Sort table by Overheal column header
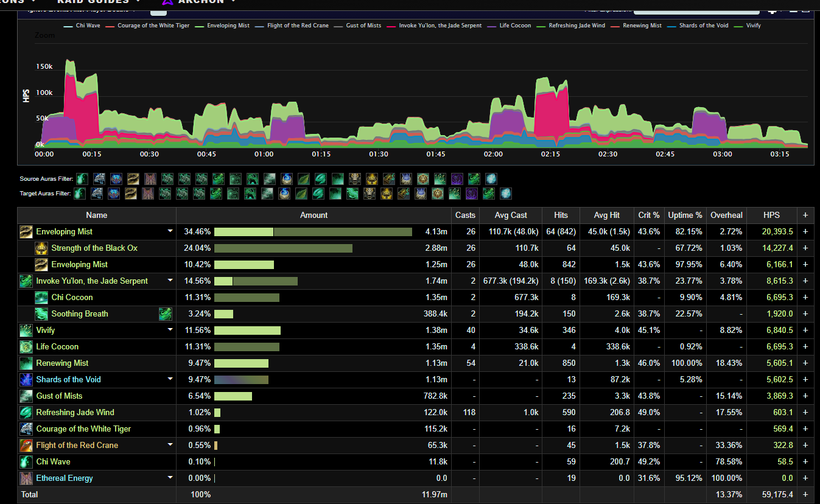 (x=726, y=215)
